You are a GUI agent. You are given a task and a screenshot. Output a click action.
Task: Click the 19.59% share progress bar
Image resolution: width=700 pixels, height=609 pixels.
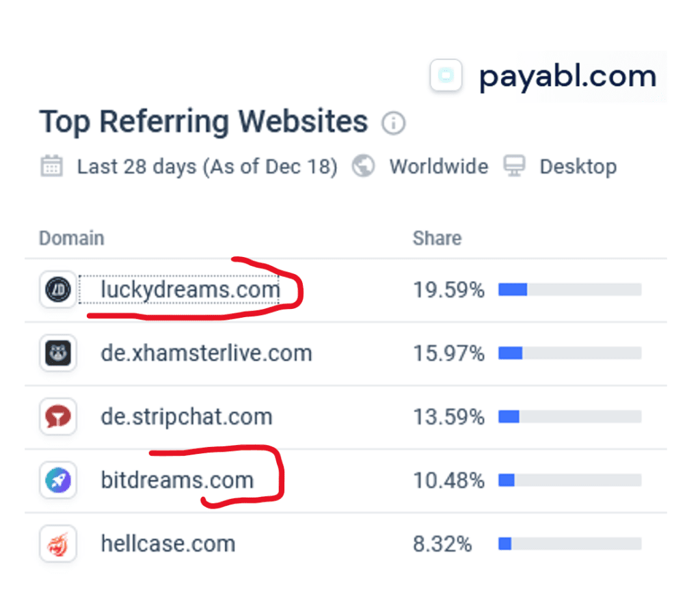[570, 290]
